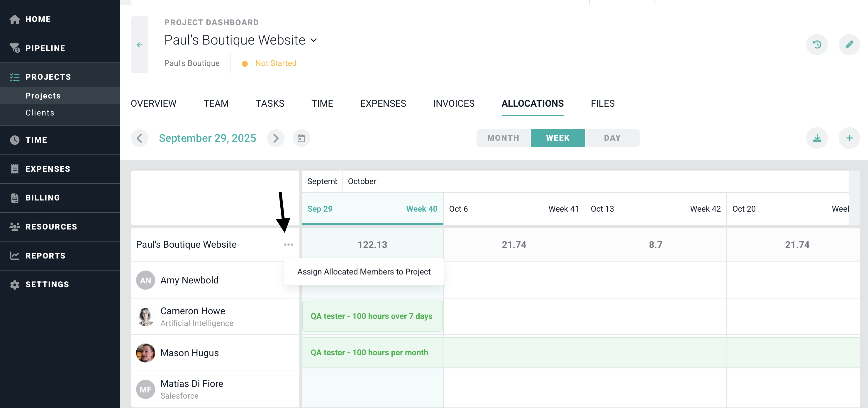The image size is (868, 408).
Task: Click Cameron Howe's QA tester allocation bar
Action: coord(372,316)
